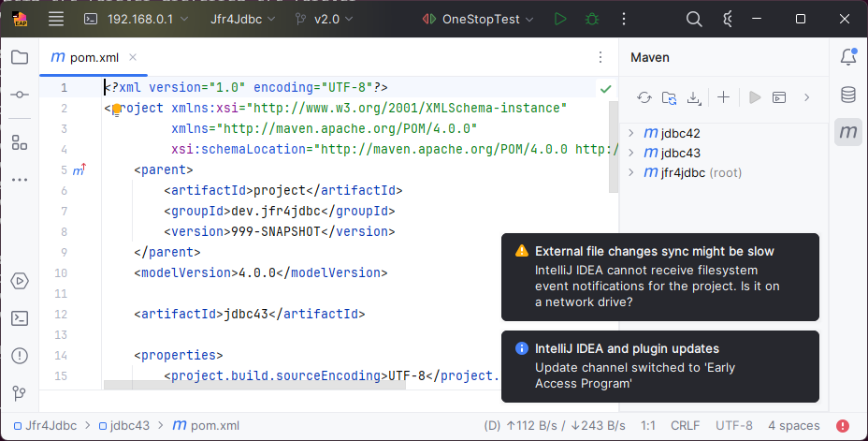Open the main hamburger menu
Viewport: 868px width, 441px height.
click(x=56, y=19)
